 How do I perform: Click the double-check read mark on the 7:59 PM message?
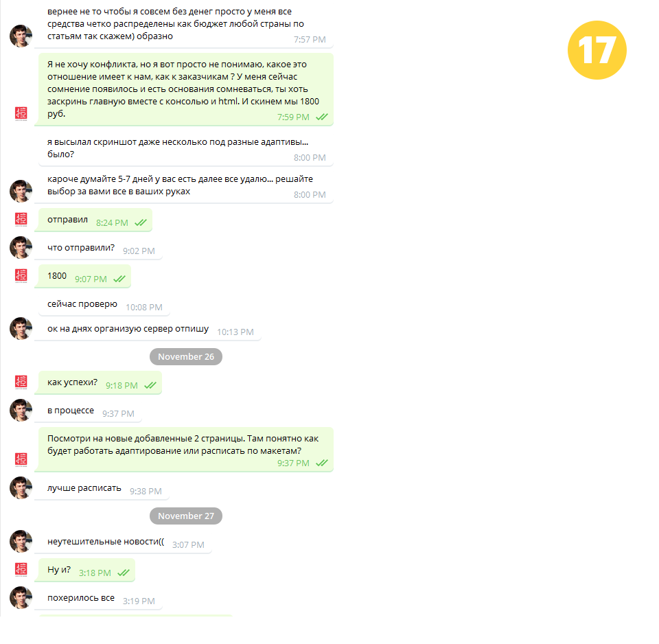(322, 117)
